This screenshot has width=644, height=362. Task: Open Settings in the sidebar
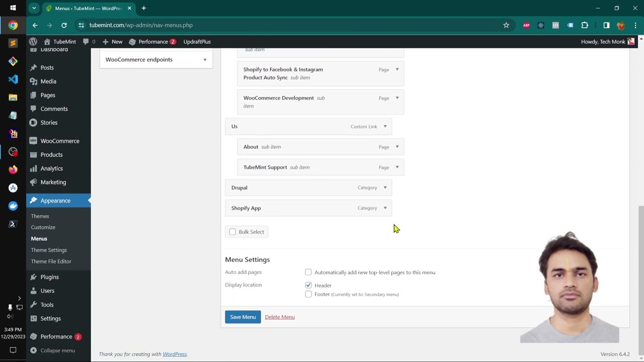point(50,318)
